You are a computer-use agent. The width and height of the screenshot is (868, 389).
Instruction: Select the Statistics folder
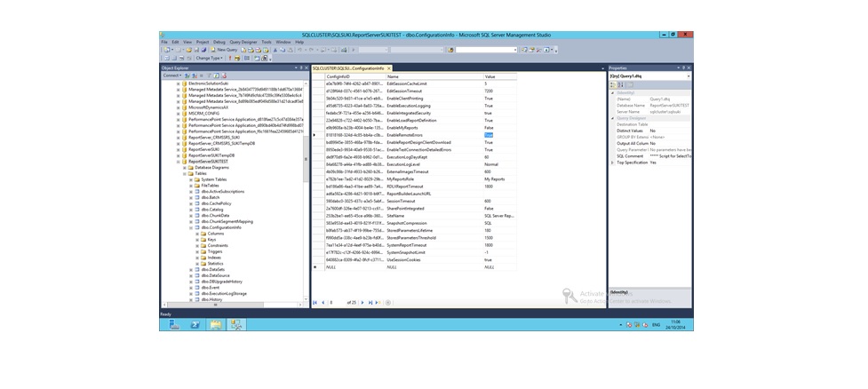[x=215, y=264]
